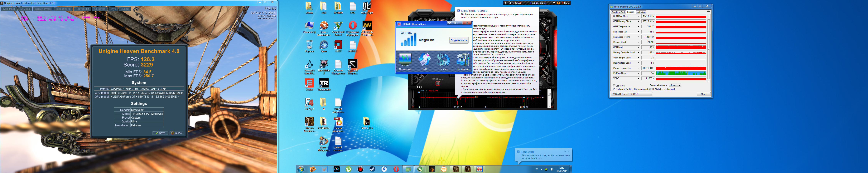Click Huawei modem icon on the taskbar
Screen dimensions: 868x173
coord(480,169)
